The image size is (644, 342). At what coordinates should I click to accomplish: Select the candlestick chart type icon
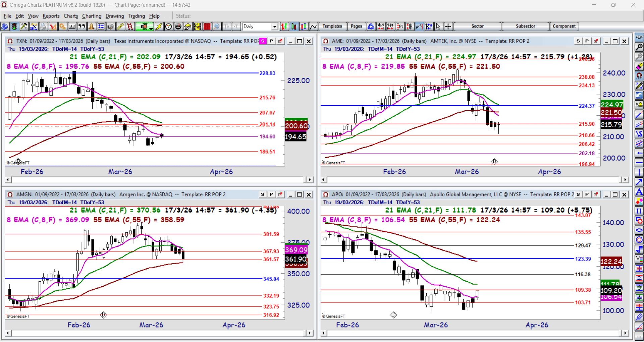pyautogui.click(x=294, y=26)
